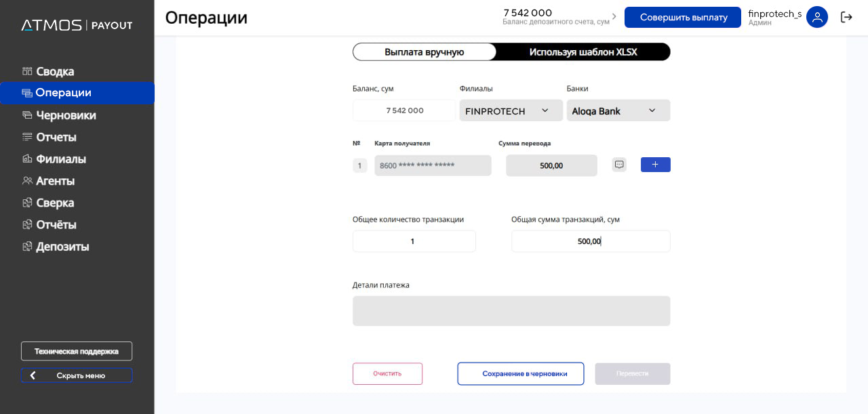Expand the Банки dropdown showing Aloqa Bank
The height and width of the screenshot is (414, 868).
pos(617,110)
